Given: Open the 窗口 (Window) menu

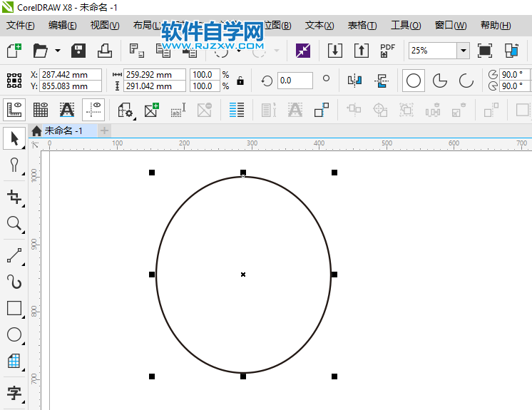Looking at the screenshot, I should click(x=450, y=26).
